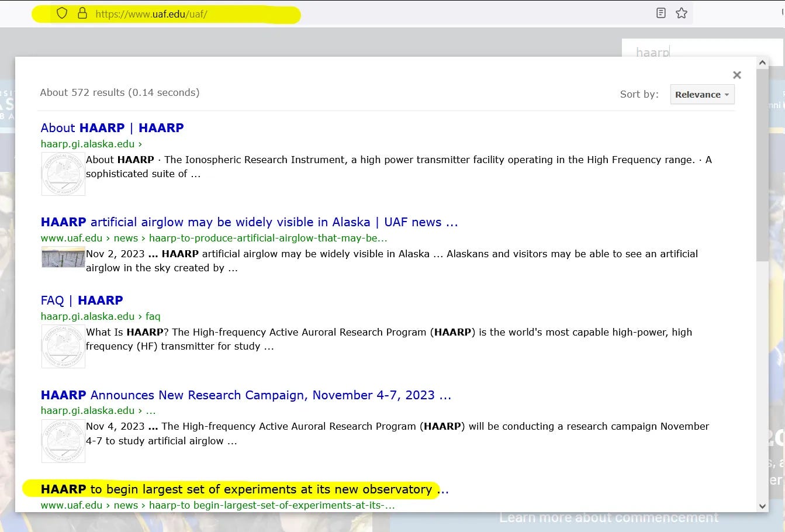Open 'HAARP Announces New Research Campaign' result
The height and width of the screenshot is (532, 785).
point(245,395)
